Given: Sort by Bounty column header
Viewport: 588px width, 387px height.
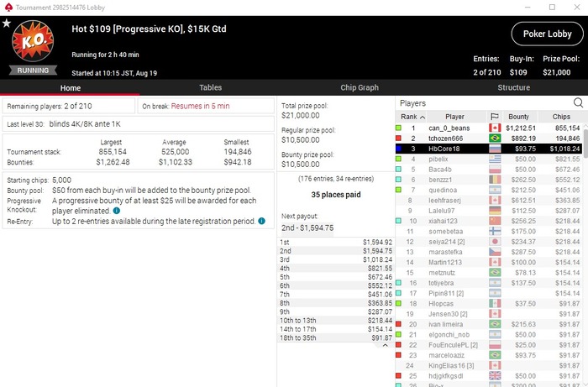Looking at the screenshot, I should tap(518, 117).
